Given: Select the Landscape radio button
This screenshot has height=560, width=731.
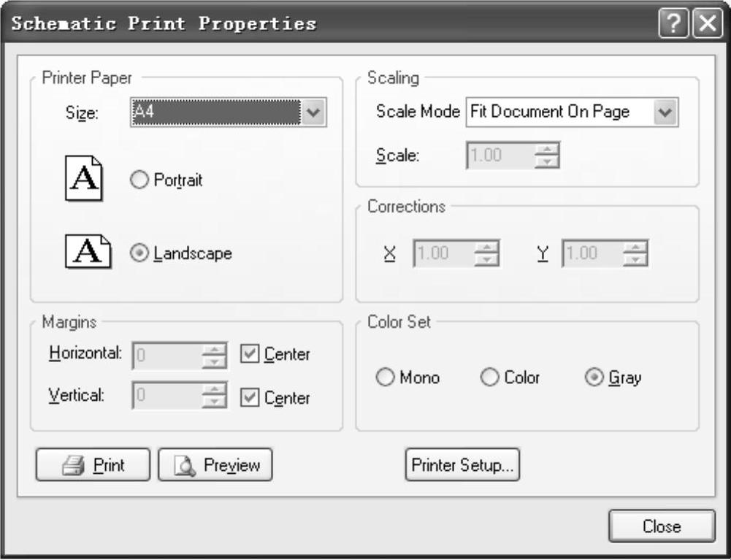Looking at the screenshot, I should tap(139, 253).
